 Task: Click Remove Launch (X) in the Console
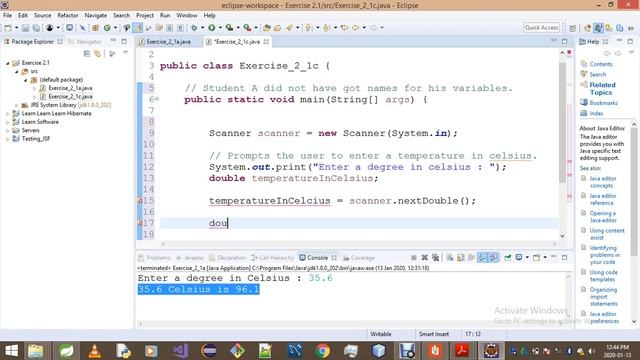click(424, 258)
